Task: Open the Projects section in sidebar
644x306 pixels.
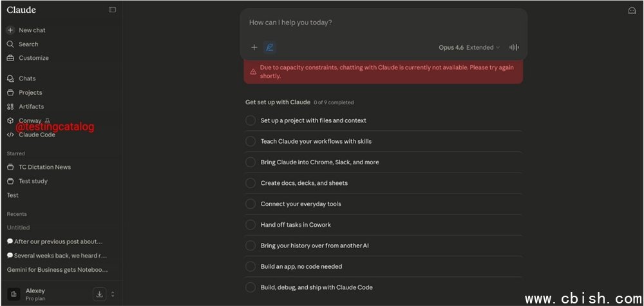Action: click(x=30, y=93)
